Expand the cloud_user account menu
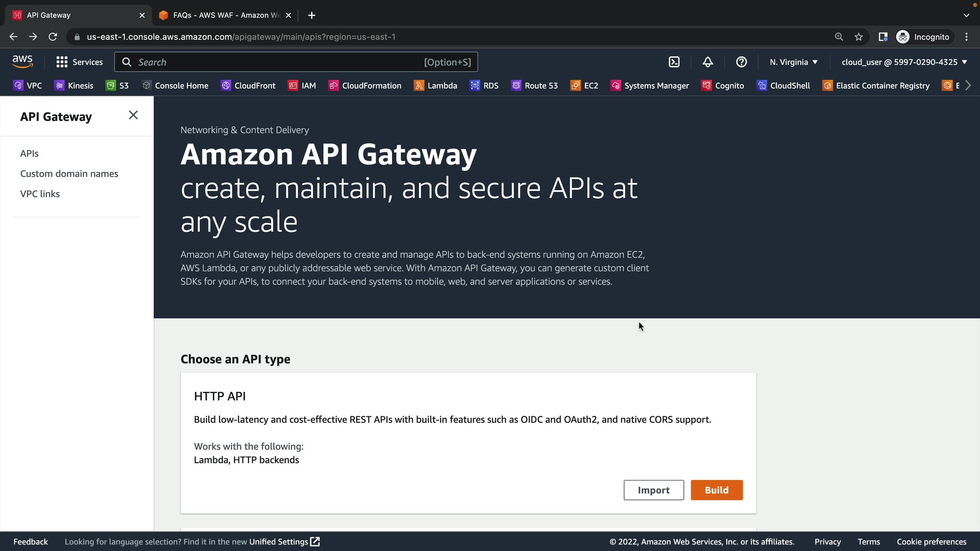Viewport: 980px width, 551px height. pos(904,62)
